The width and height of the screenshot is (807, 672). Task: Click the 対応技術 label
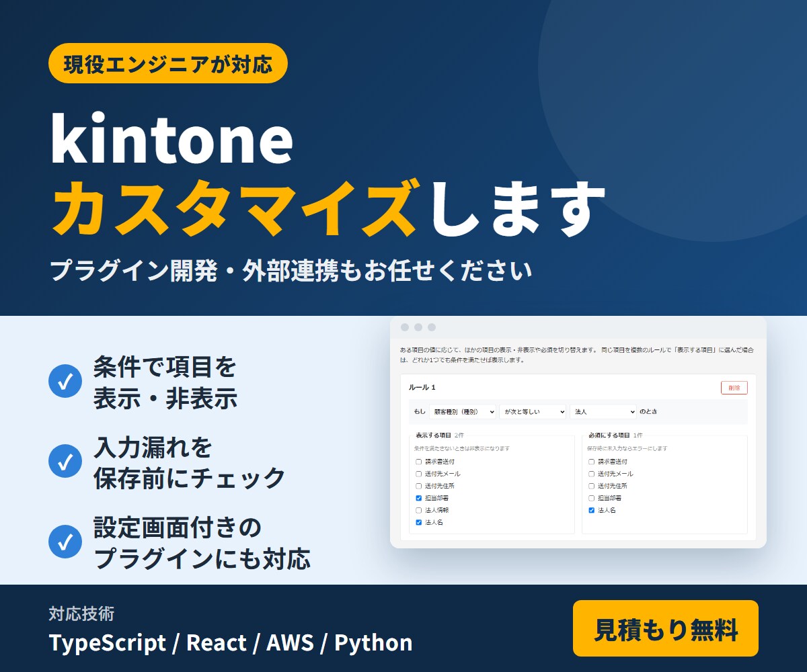(x=81, y=614)
